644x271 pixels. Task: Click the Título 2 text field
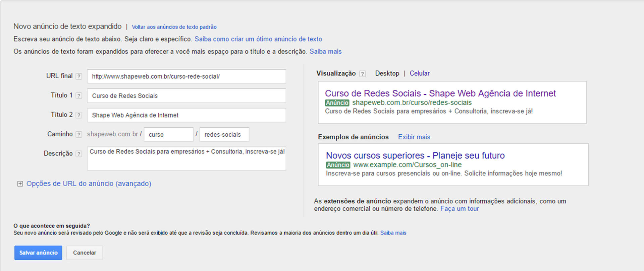[186, 115]
